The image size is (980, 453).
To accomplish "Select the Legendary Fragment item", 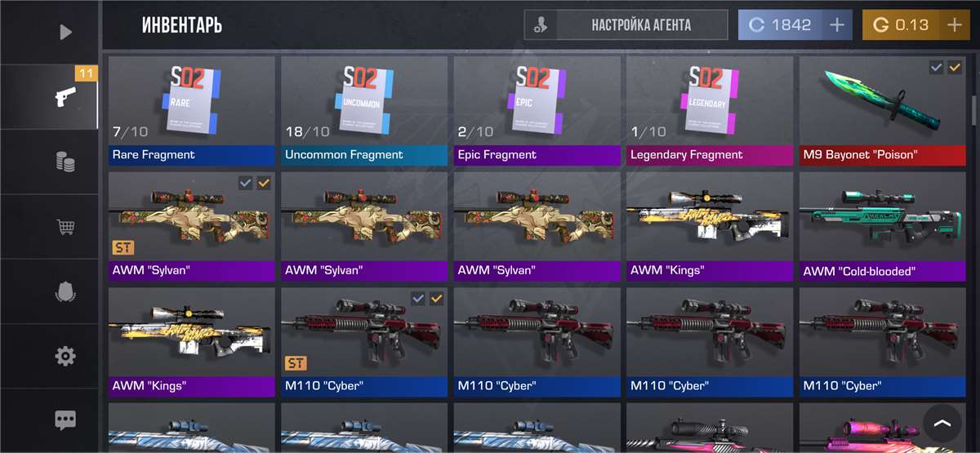I will click(x=710, y=111).
